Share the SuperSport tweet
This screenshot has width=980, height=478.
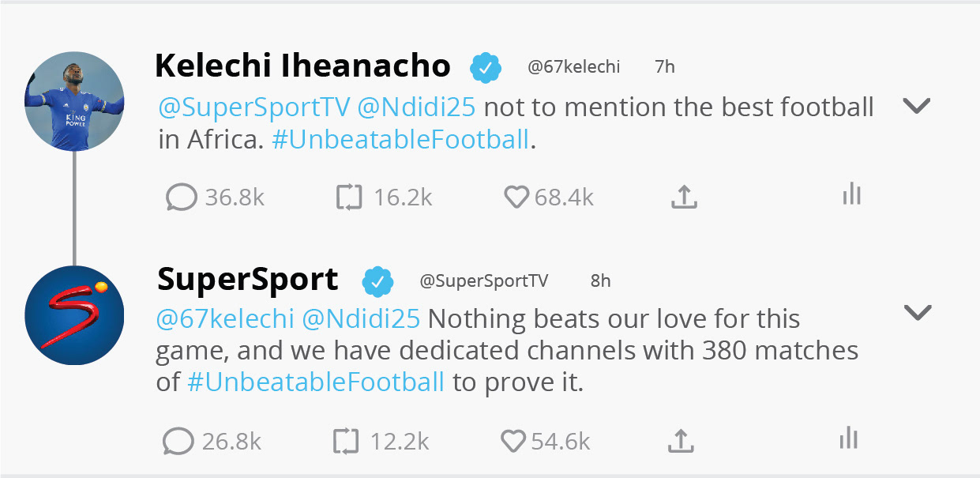(x=681, y=441)
